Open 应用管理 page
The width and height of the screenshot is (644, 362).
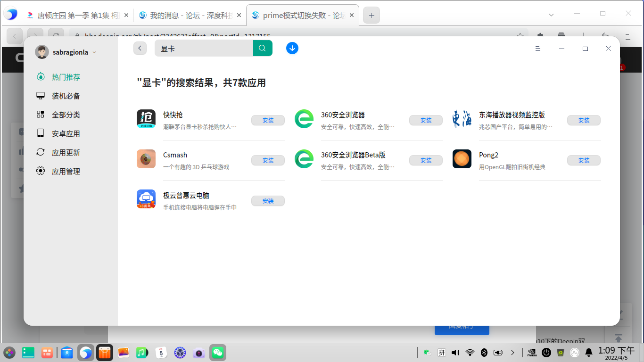click(x=58, y=172)
